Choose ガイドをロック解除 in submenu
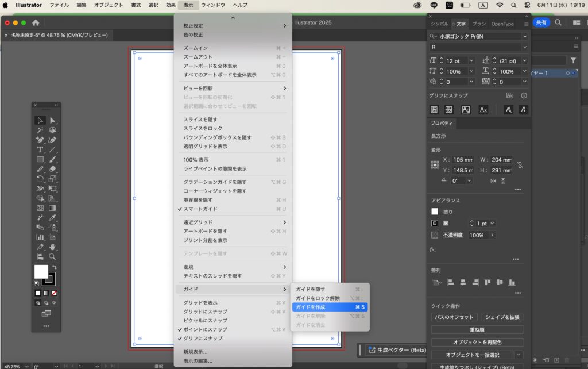The width and height of the screenshot is (588, 369). [330, 298]
